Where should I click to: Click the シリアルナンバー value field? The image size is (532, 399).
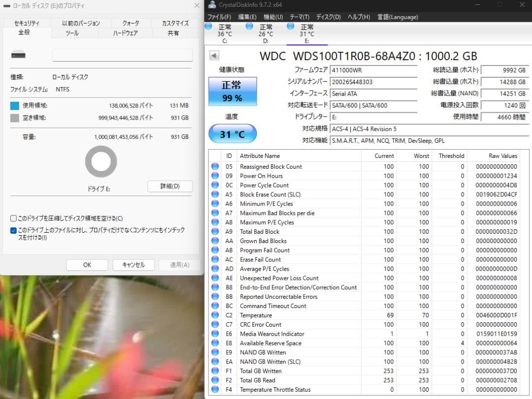tap(373, 82)
